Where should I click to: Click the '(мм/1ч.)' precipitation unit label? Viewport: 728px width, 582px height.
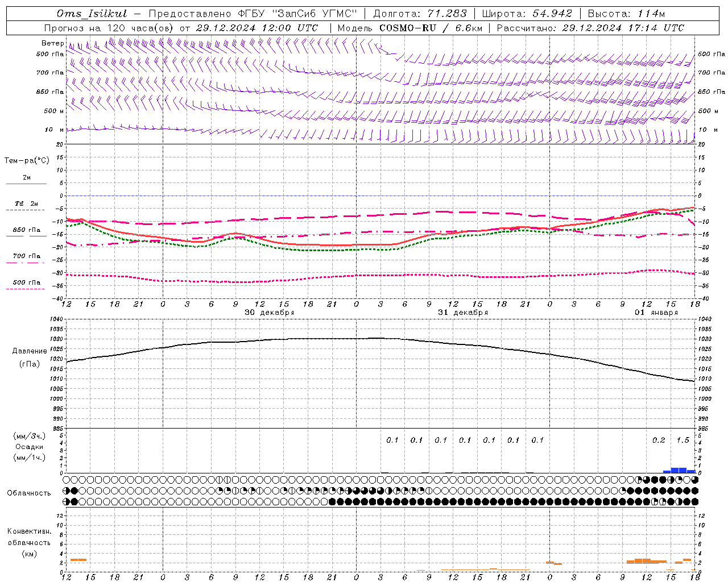click(x=30, y=458)
